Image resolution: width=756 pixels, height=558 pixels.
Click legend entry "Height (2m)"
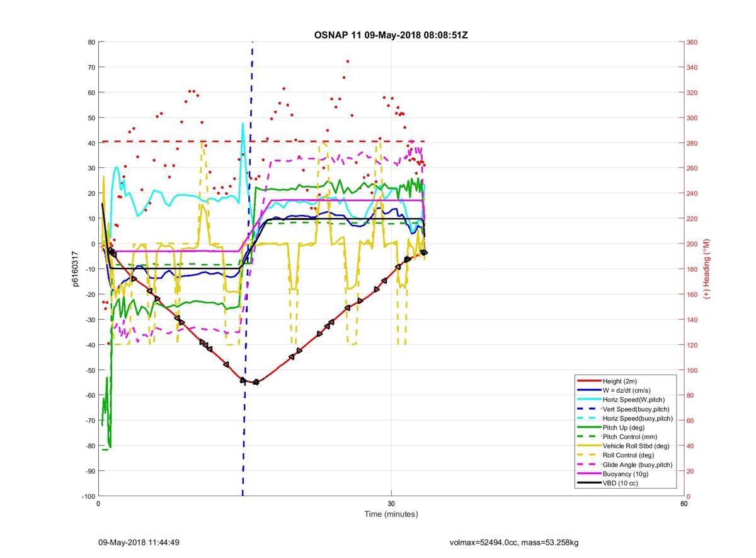click(x=620, y=381)
